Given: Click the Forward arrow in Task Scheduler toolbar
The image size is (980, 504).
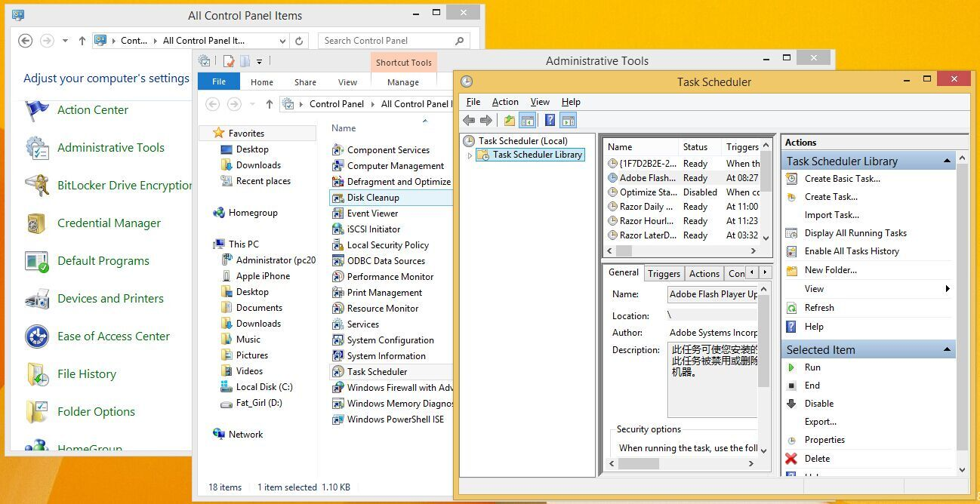Looking at the screenshot, I should point(486,120).
